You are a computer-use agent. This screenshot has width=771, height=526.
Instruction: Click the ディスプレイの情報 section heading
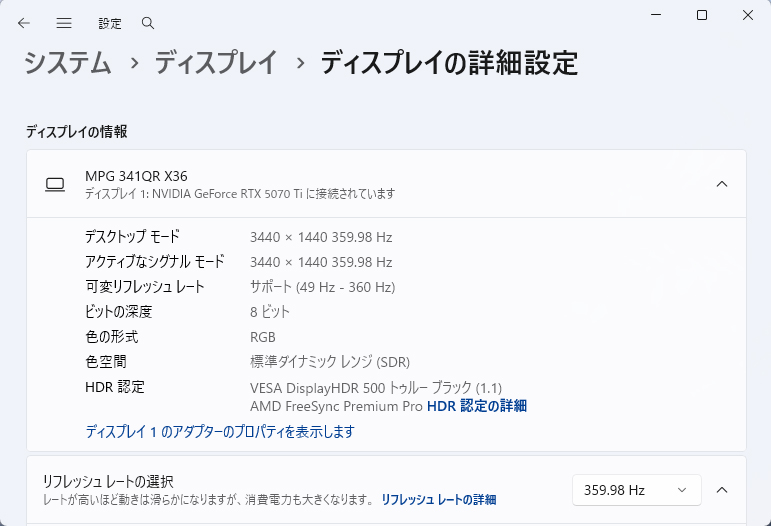77,132
